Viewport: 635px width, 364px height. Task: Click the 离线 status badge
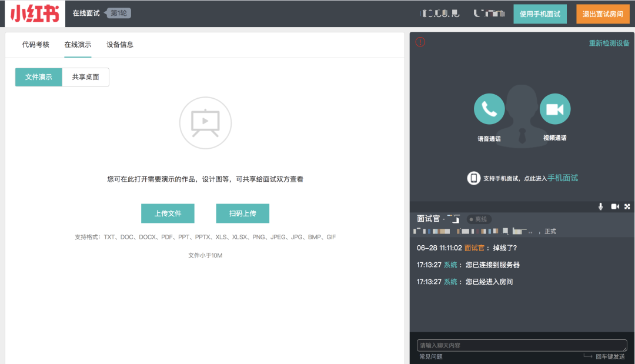(x=479, y=219)
